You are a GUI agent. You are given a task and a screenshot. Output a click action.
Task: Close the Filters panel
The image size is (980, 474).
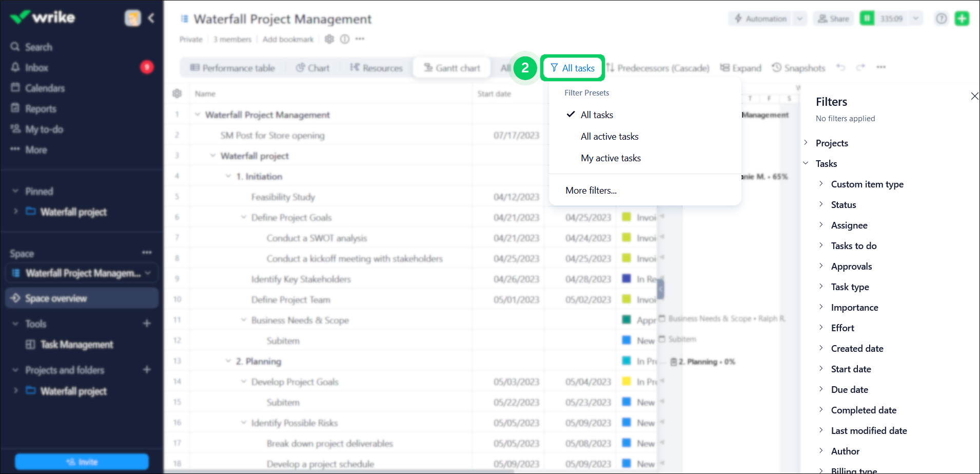(974, 96)
